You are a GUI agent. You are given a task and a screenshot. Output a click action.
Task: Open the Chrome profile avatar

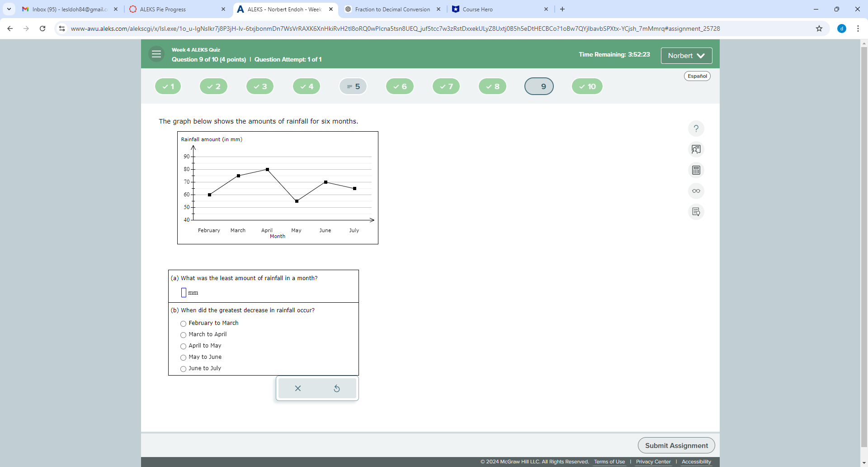tap(842, 29)
